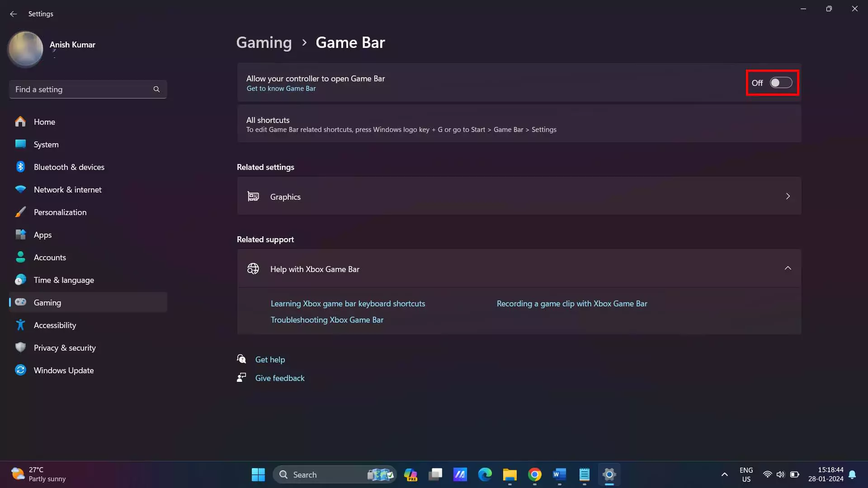Click the Windows Update sync icon
This screenshot has width=868, height=488.
click(x=20, y=370)
